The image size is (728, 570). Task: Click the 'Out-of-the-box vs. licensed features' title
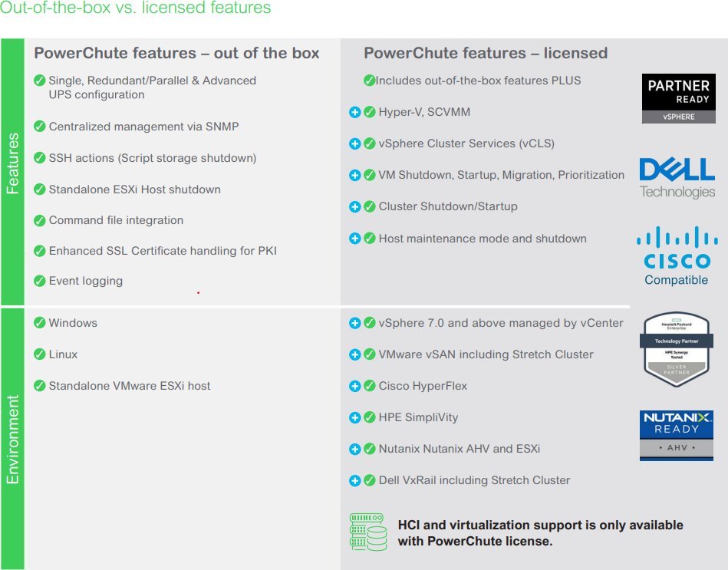coord(135,8)
